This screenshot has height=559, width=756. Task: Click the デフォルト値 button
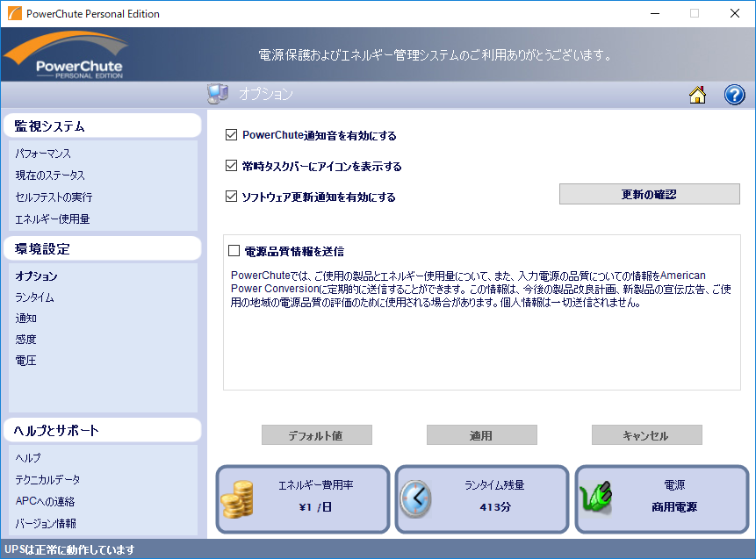tap(317, 435)
